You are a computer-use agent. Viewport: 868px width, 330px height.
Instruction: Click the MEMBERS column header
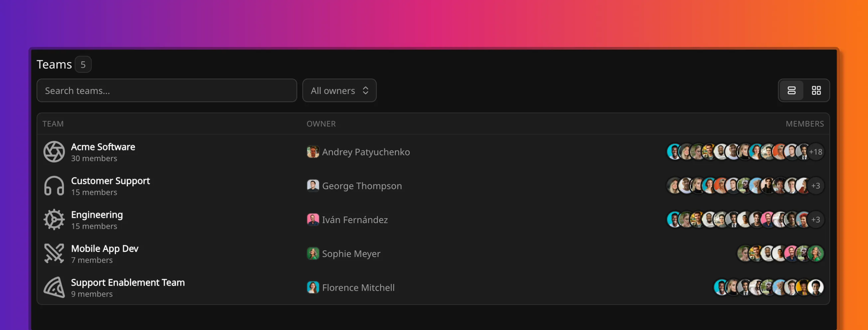(805, 124)
